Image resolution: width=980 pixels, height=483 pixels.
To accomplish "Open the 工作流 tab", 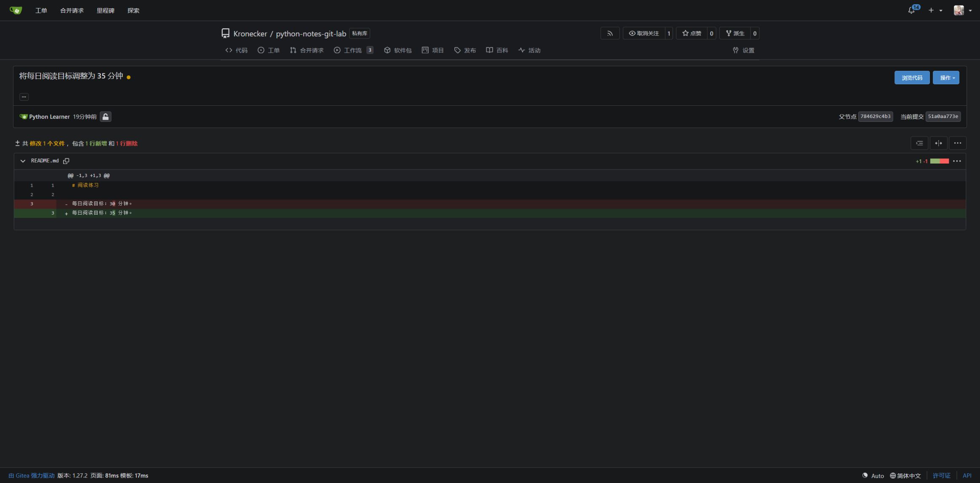I will (x=353, y=50).
